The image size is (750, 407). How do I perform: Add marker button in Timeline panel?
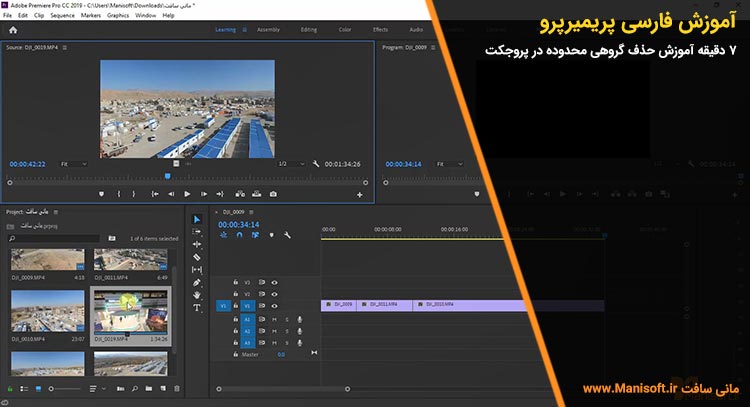[x=272, y=235]
